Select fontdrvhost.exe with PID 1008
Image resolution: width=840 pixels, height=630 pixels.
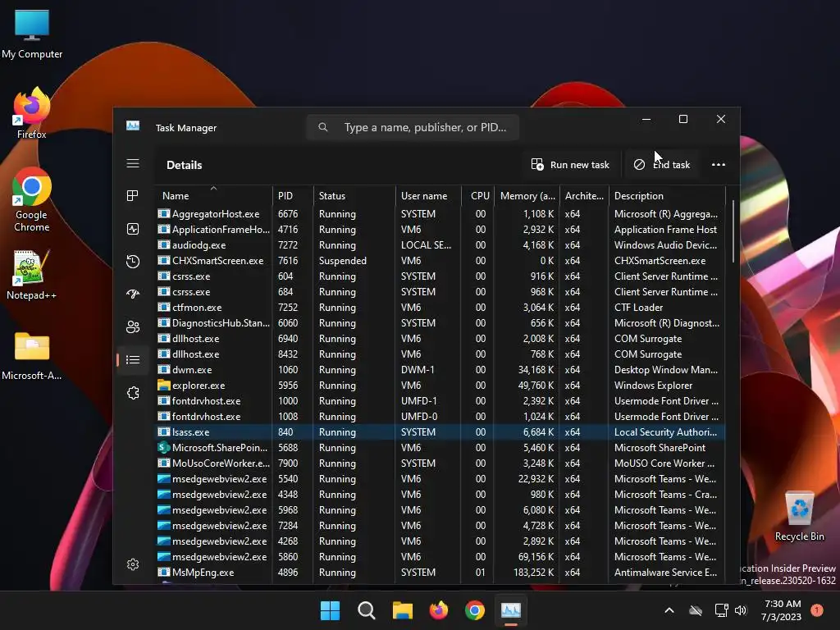pyautogui.click(x=441, y=416)
